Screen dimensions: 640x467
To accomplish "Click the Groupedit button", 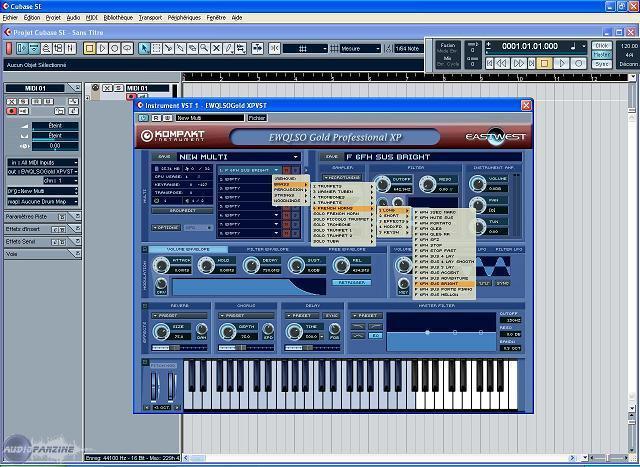I will pyautogui.click(x=182, y=211).
